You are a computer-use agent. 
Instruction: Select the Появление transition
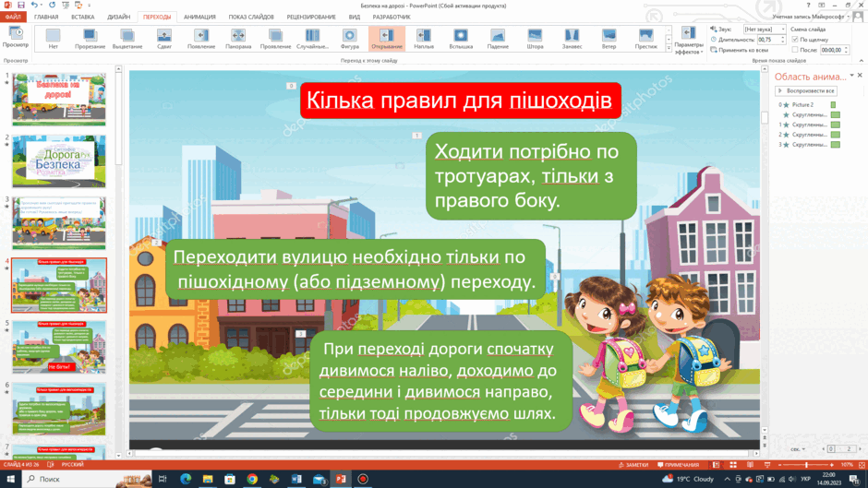point(201,39)
